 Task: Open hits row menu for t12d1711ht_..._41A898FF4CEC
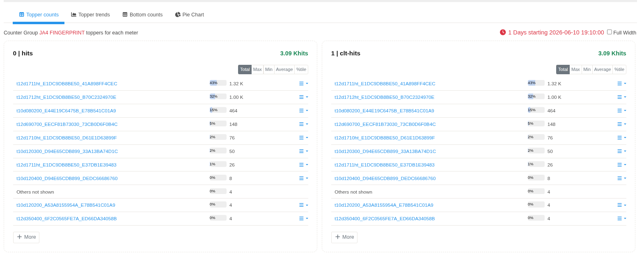pyautogui.click(x=303, y=84)
